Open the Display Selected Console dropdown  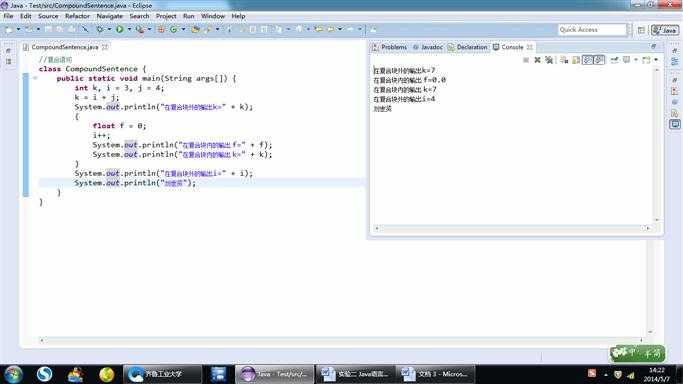pos(636,60)
